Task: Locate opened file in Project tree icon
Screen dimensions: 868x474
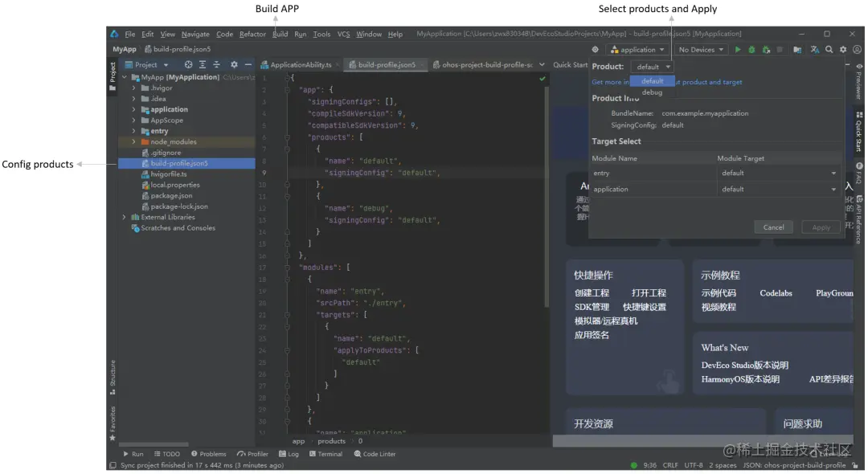Action: click(188, 65)
